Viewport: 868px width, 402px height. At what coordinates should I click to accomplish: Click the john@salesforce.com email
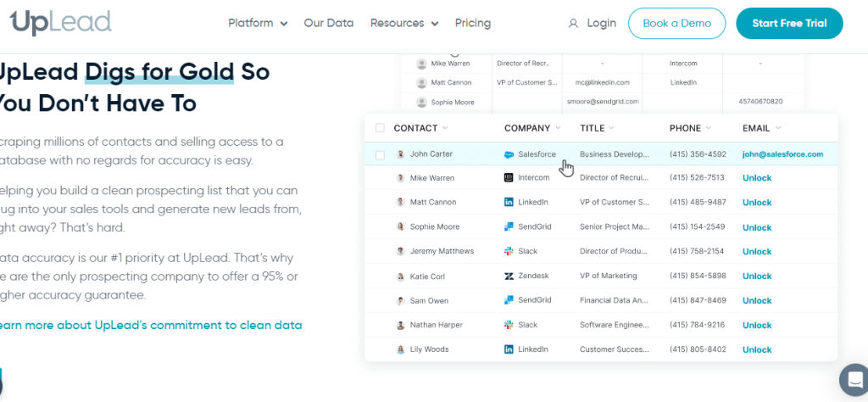point(782,154)
